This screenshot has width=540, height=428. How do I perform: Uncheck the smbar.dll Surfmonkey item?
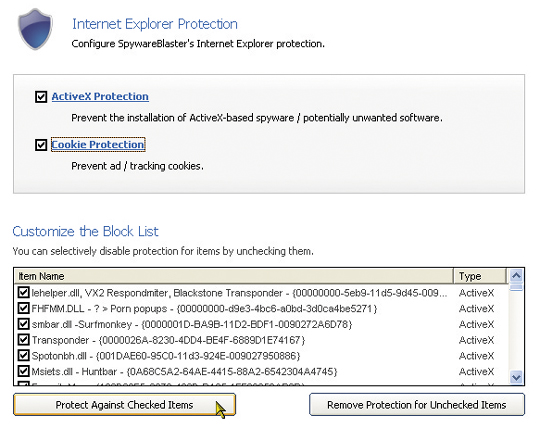23,324
